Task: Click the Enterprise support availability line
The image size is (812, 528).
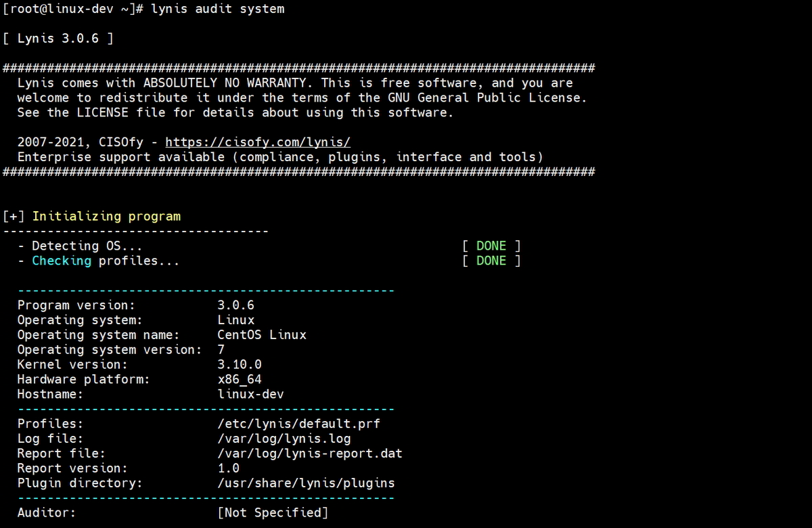Action: (x=279, y=156)
